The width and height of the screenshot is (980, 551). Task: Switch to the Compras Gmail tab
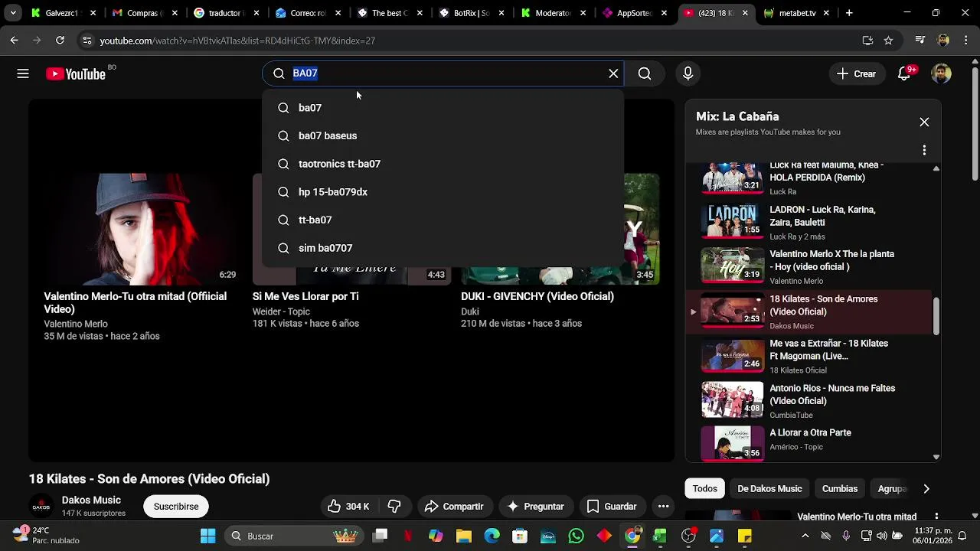[x=144, y=13]
